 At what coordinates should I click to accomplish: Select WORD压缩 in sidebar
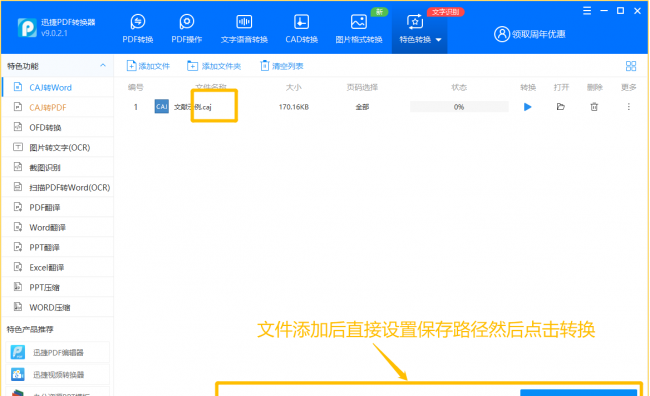(58, 307)
